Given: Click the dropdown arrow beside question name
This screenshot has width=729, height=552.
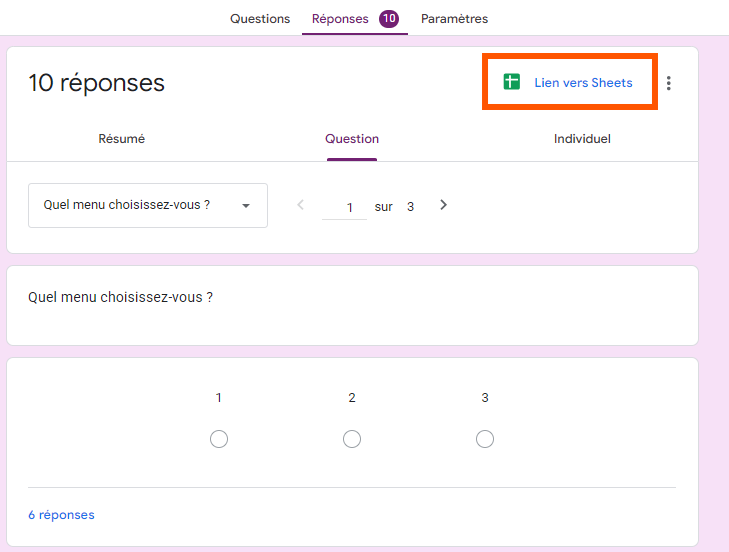Looking at the screenshot, I should [x=246, y=206].
